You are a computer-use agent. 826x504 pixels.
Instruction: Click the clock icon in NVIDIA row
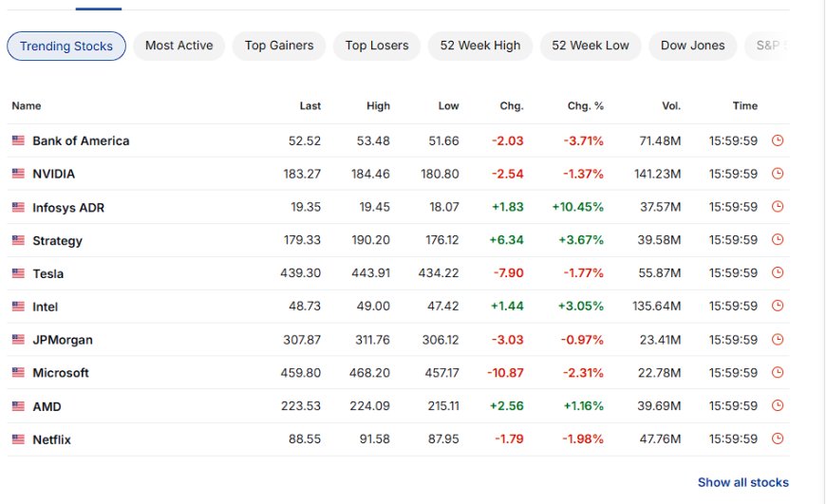tap(778, 174)
